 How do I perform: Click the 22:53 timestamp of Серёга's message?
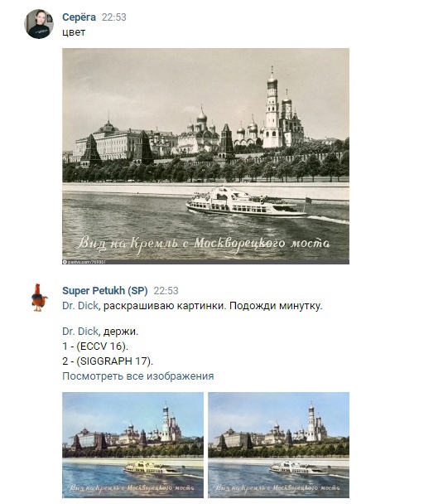[114, 17]
